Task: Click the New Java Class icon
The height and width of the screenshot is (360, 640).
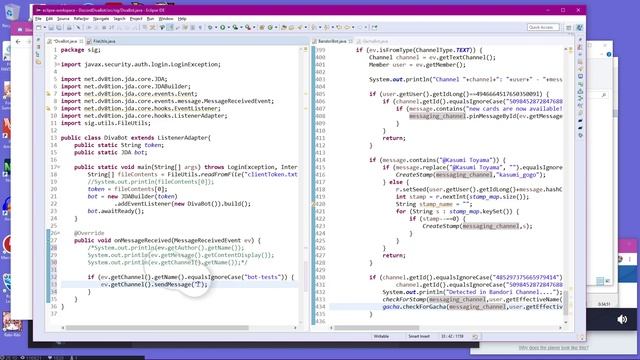Action: point(270,27)
